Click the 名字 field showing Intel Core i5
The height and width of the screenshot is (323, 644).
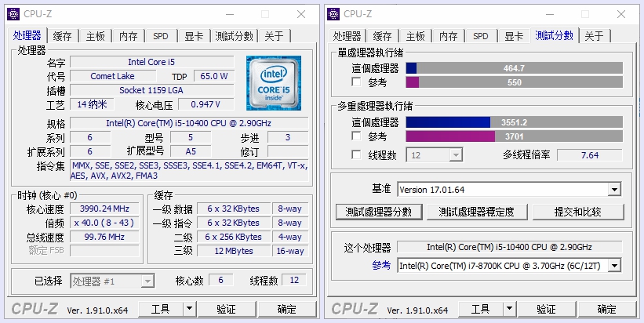point(152,62)
